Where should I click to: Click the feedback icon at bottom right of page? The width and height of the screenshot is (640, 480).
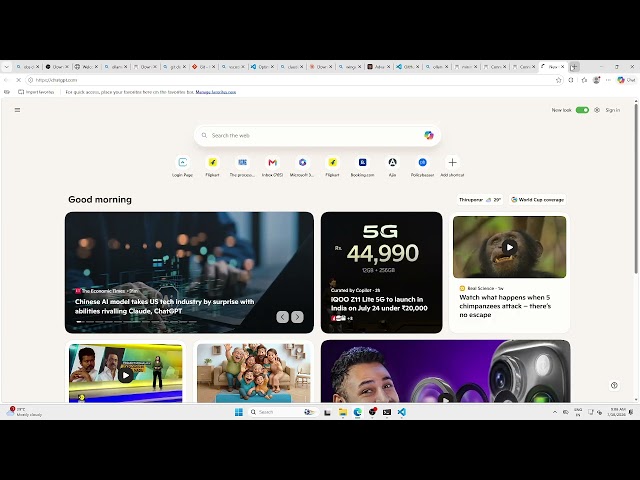614,385
